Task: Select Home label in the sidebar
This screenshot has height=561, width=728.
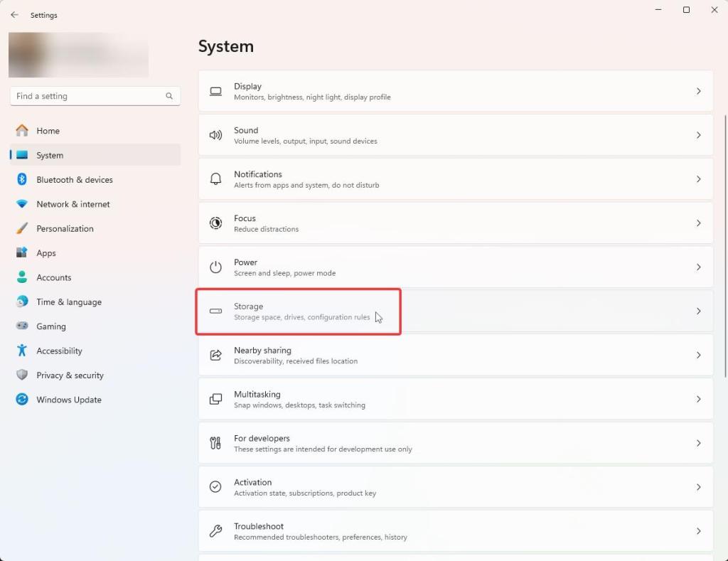Action: tap(48, 131)
